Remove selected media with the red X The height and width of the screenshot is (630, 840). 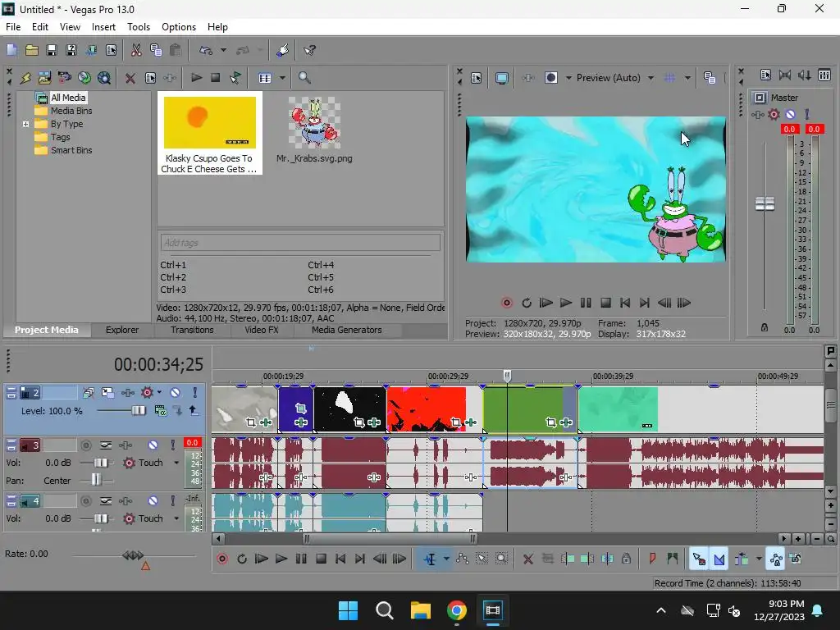(130, 78)
